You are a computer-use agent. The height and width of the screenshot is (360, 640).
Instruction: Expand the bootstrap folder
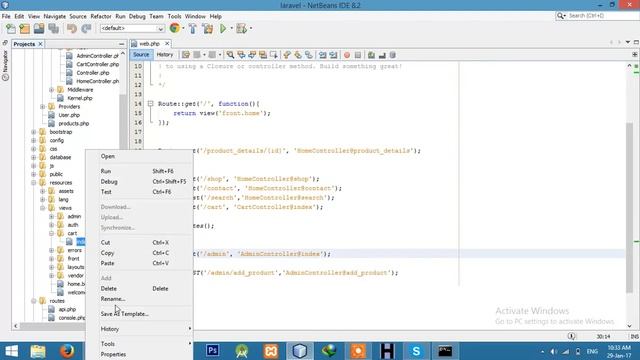click(33, 132)
